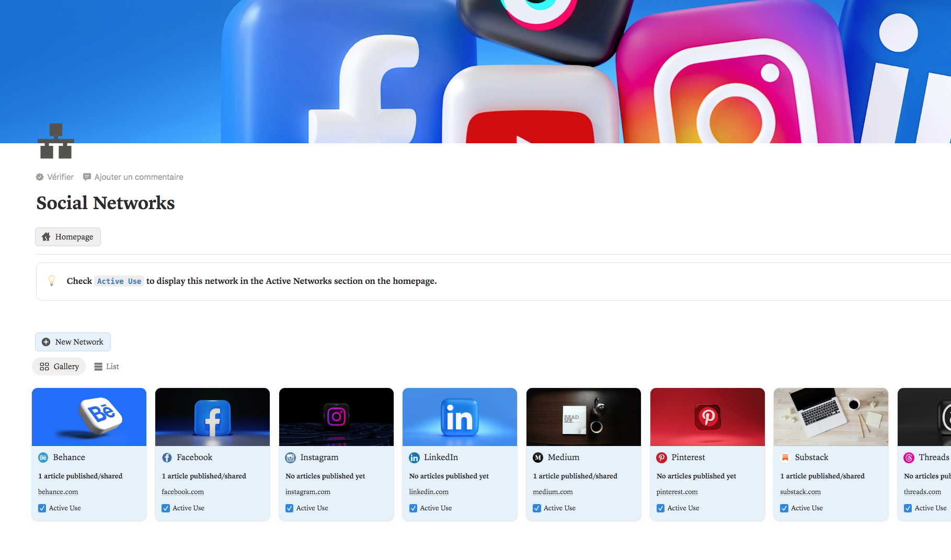Open the behance.com link
951x560 pixels.
tap(58, 492)
